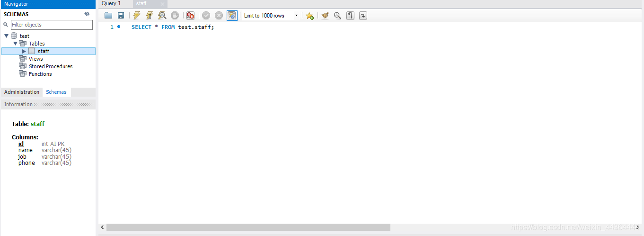Select the staff table in the tree
This screenshot has width=644, height=236.
pyautogui.click(x=44, y=51)
